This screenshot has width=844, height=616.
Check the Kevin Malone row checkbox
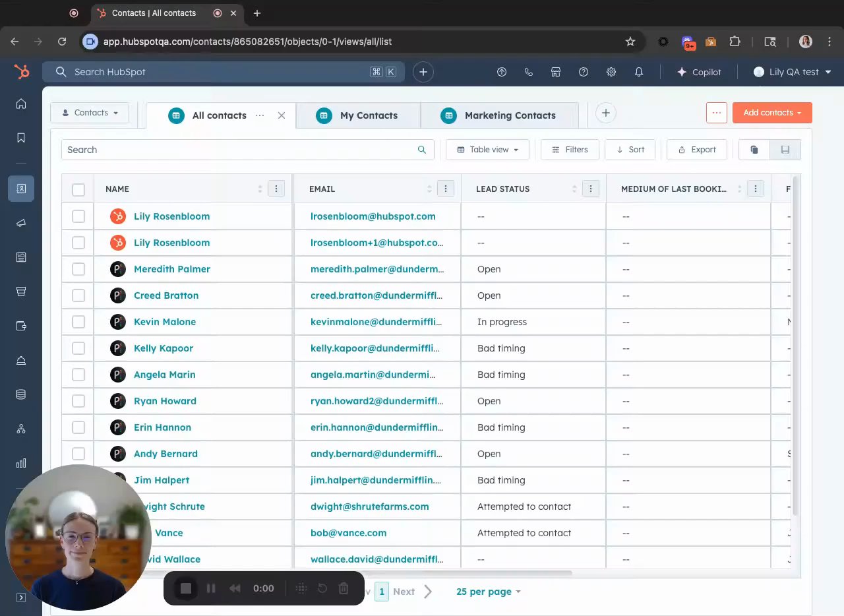pos(78,322)
